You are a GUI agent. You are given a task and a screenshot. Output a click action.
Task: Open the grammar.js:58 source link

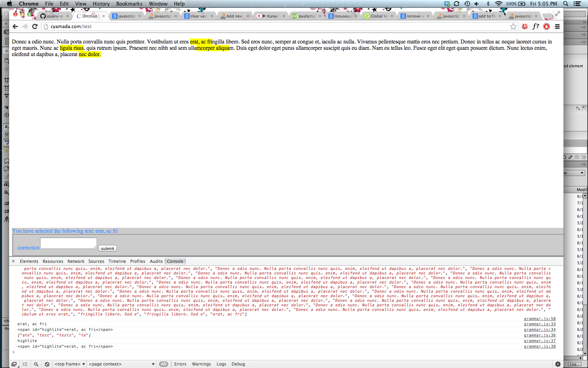[540, 319]
